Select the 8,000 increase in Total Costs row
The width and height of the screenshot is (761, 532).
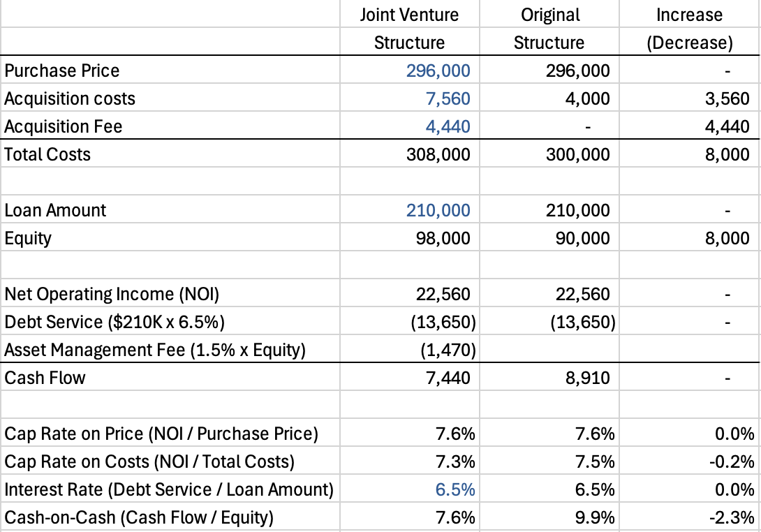727,154
